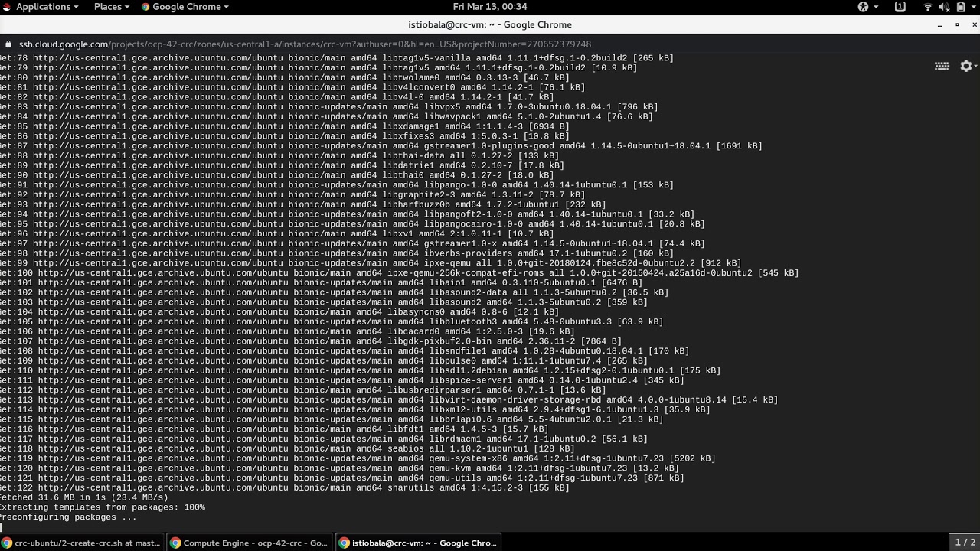Click the qemu-system-x86 package line

click(x=358, y=458)
